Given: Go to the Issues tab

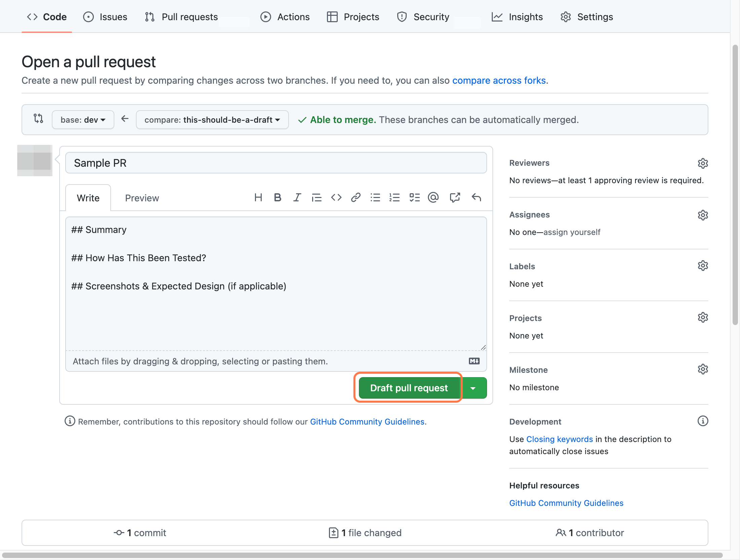Looking at the screenshot, I should [105, 17].
